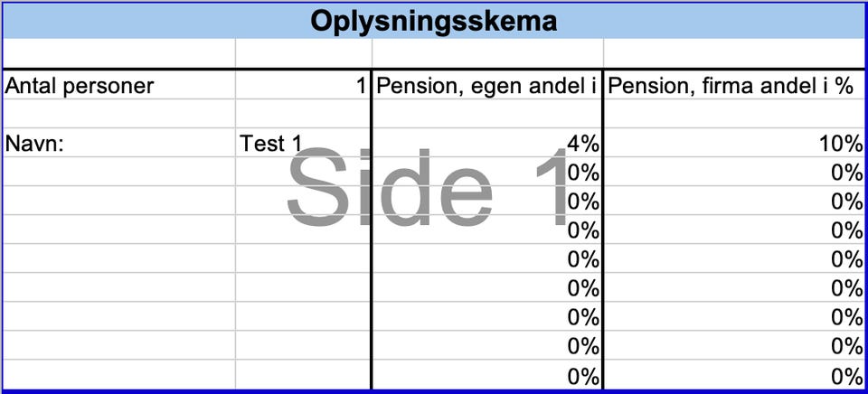Click the Navn: label cell
Screen dimensions: 868x394
118,143
